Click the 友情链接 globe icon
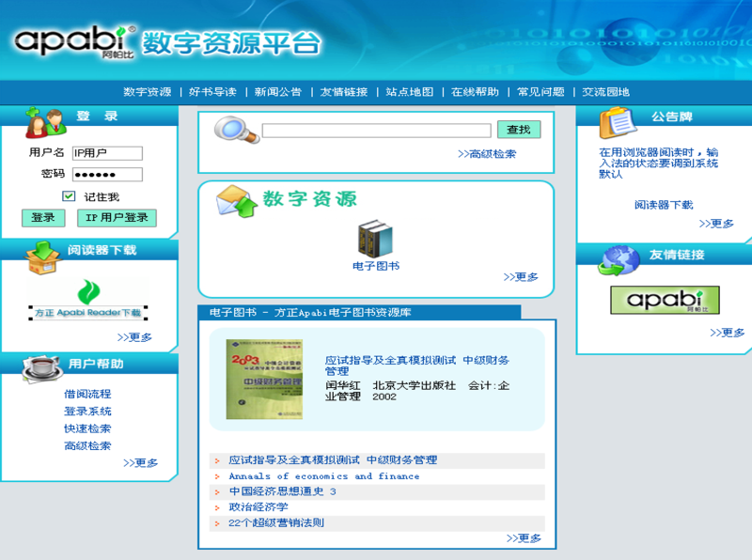The width and height of the screenshot is (752, 560). pos(619,261)
